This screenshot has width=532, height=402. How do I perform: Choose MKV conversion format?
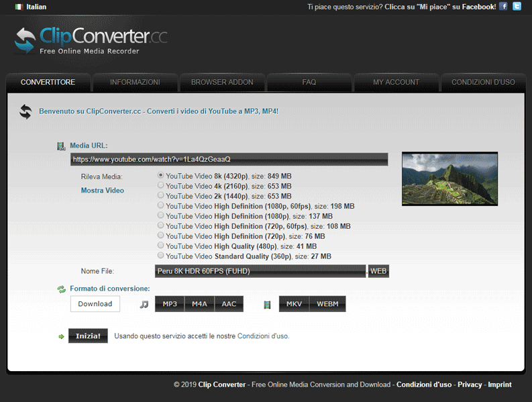[x=294, y=304]
